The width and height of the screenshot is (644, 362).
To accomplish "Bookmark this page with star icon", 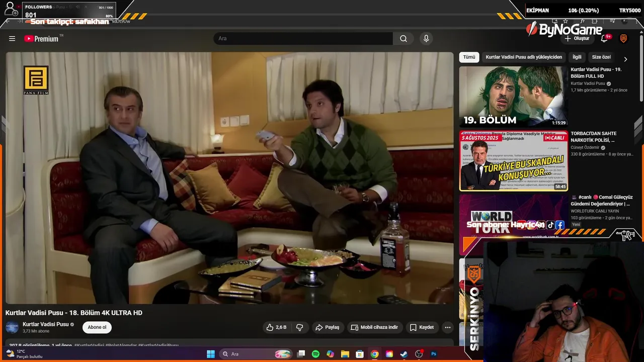I will pyautogui.click(x=566, y=21).
